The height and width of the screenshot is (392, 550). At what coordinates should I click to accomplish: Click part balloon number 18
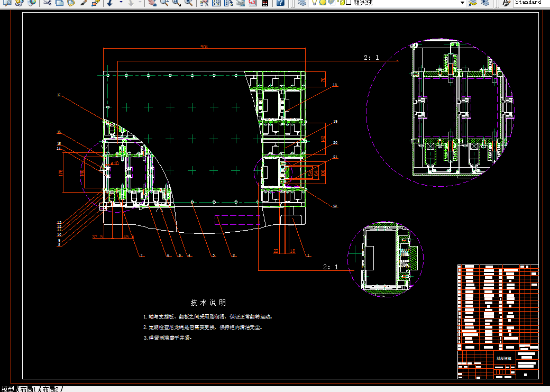pyautogui.click(x=335, y=85)
